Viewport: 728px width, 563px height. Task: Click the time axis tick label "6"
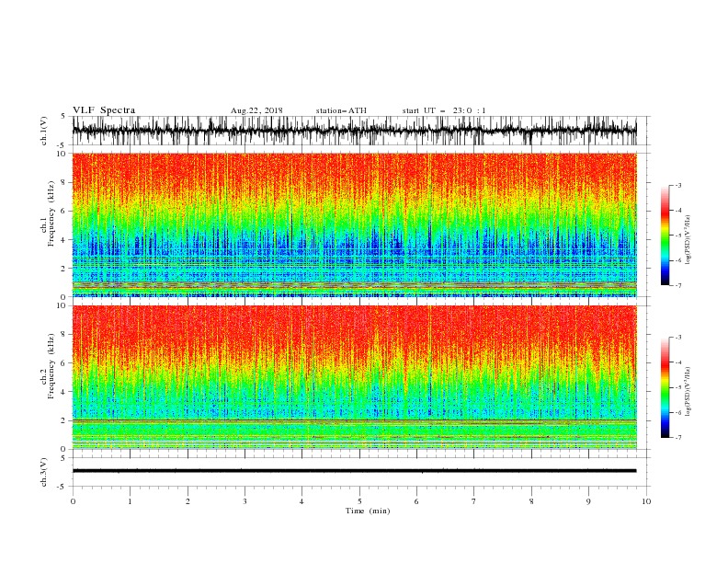(416, 501)
